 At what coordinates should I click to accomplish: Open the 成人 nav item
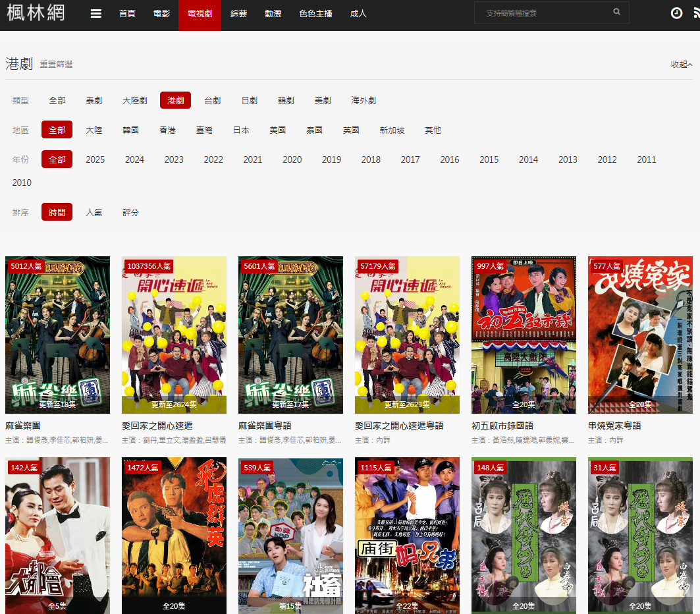click(x=358, y=13)
